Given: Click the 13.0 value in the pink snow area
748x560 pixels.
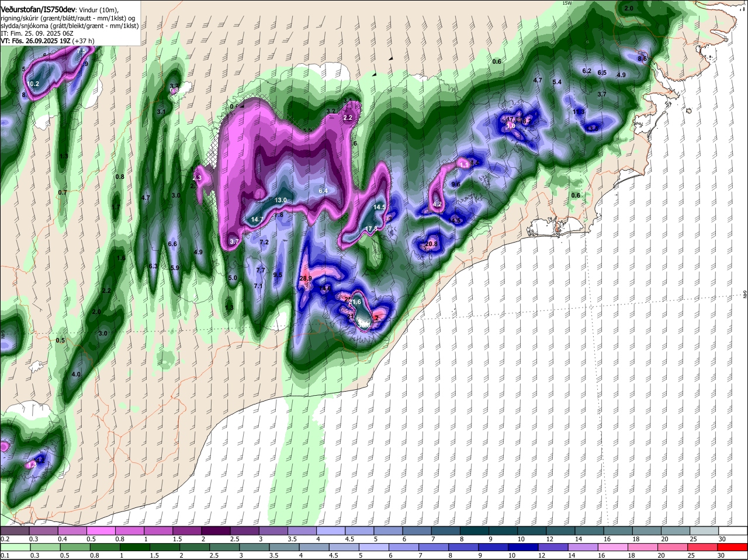Looking at the screenshot, I should [x=281, y=200].
